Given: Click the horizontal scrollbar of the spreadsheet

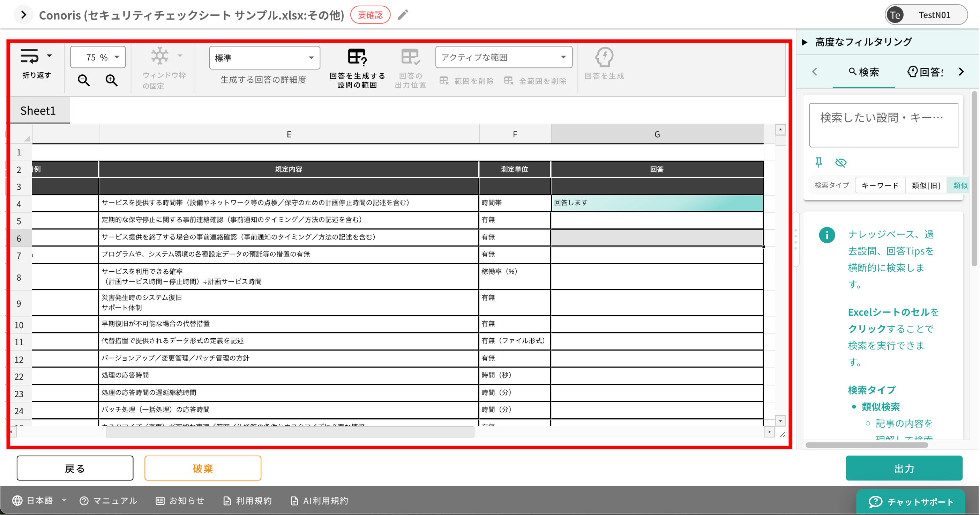Looking at the screenshot, I should pyautogui.click(x=290, y=432).
